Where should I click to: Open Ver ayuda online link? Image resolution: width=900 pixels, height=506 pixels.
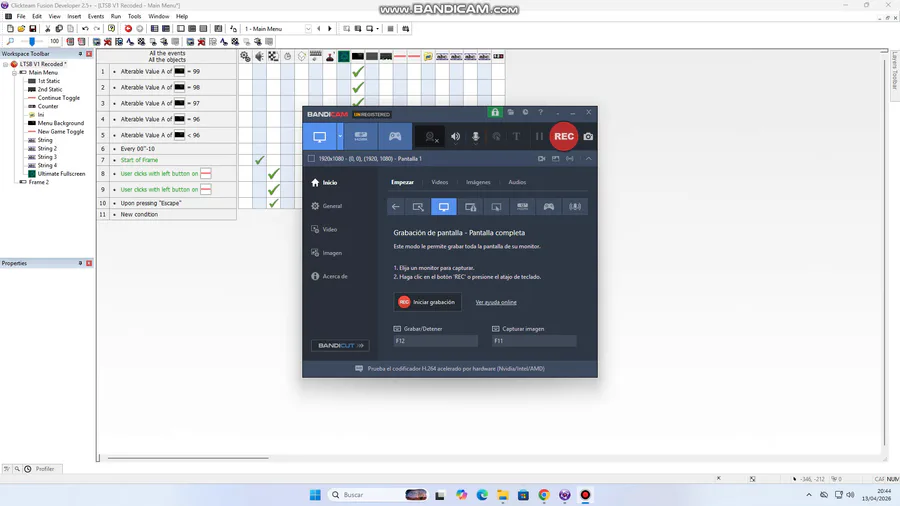tap(496, 302)
